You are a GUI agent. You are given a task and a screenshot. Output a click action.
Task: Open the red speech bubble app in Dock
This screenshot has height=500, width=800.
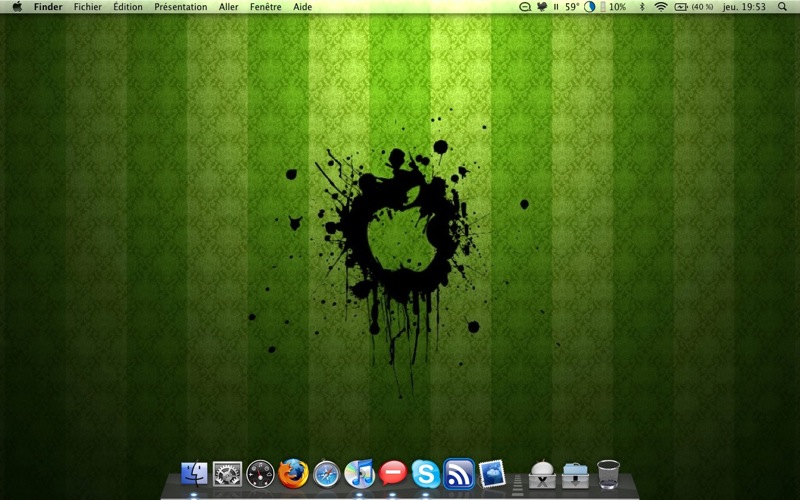pyautogui.click(x=393, y=472)
